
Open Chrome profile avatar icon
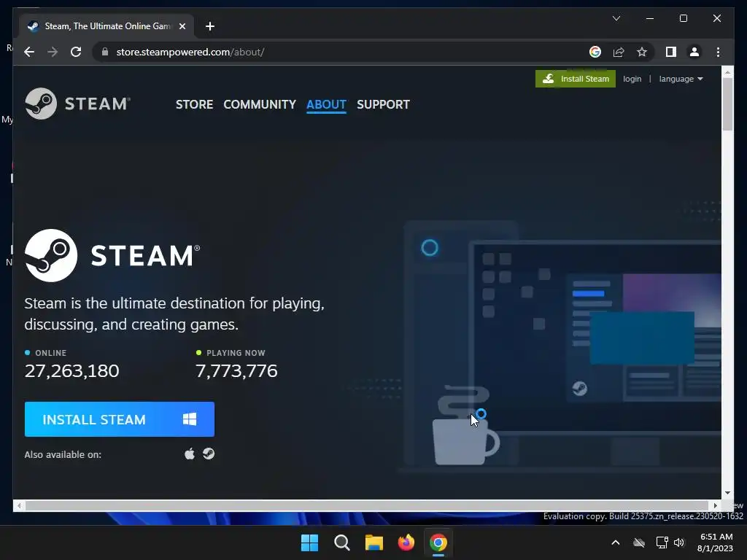pos(694,52)
